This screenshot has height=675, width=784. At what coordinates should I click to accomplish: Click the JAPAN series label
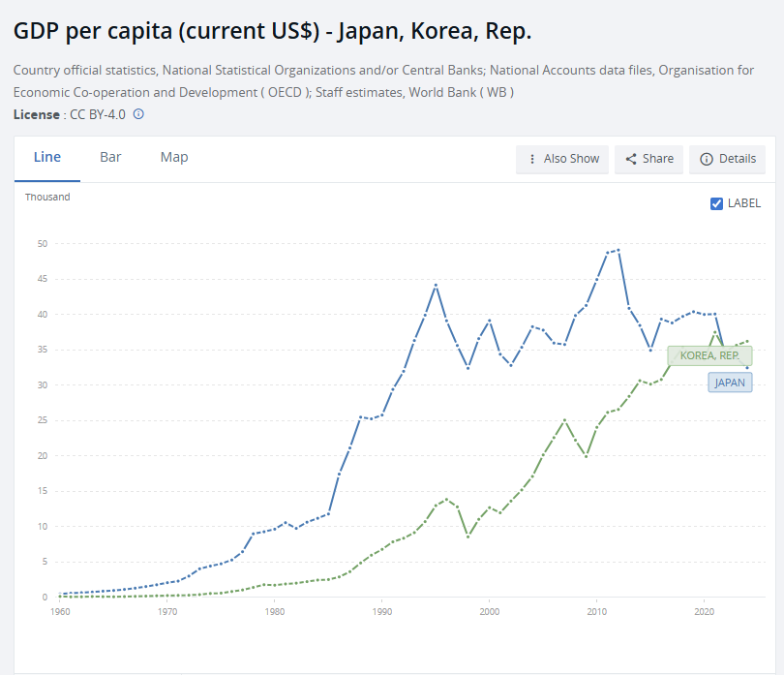tap(730, 383)
